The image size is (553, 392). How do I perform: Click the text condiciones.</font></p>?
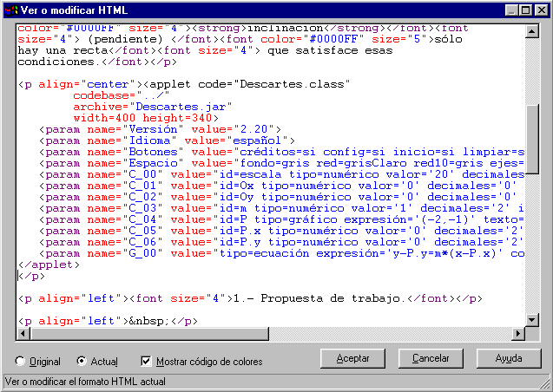click(97, 62)
